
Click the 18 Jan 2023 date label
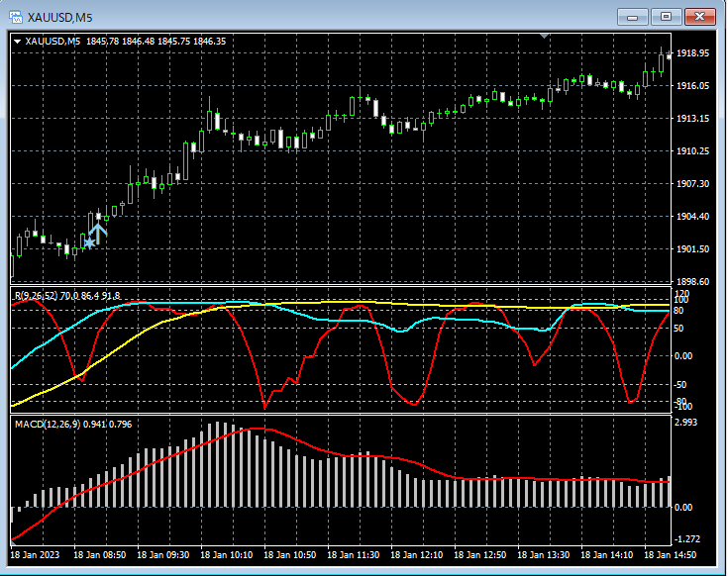pos(36,556)
